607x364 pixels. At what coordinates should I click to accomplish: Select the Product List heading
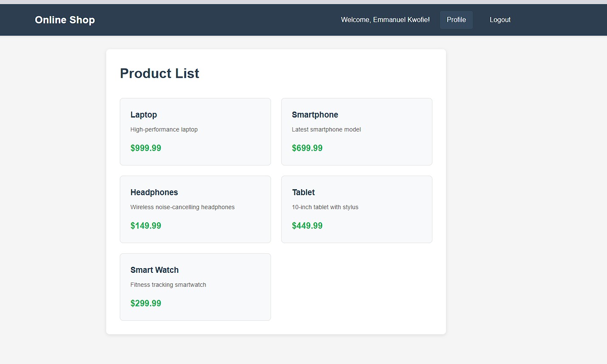pos(159,73)
